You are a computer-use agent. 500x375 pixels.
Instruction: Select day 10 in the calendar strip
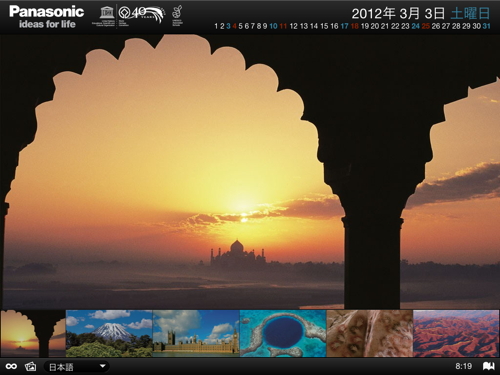pos(273,26)
